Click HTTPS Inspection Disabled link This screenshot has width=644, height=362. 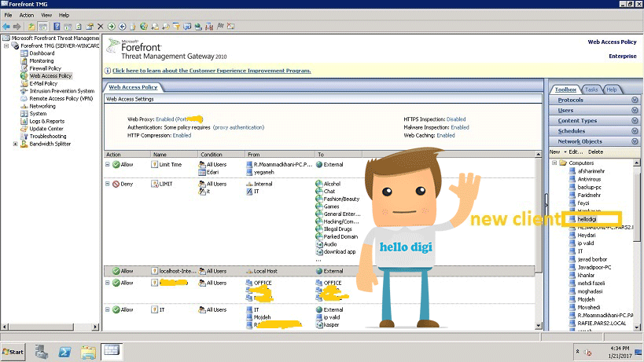456,119
